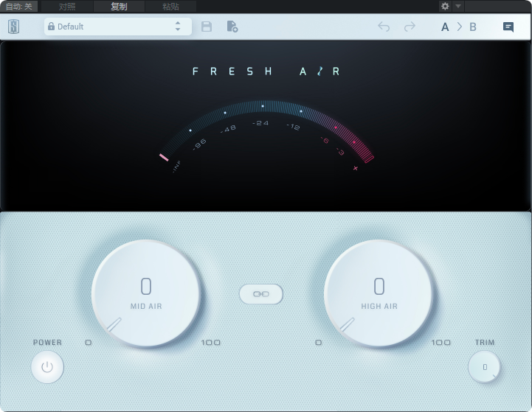The width and height of the screenshot is (532, 412).
Task: Save the current preset with the disk icon
Action: click(207, 27)
